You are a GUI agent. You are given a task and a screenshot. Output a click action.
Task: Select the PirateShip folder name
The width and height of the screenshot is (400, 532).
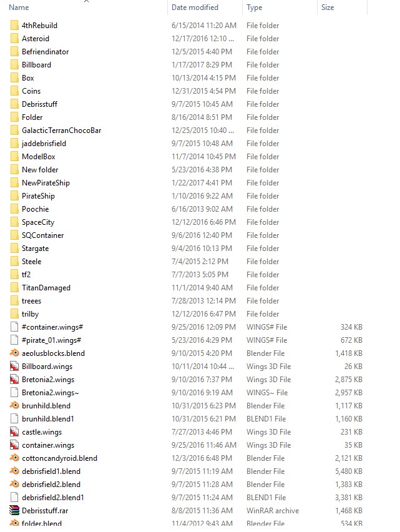click(38, 196)
